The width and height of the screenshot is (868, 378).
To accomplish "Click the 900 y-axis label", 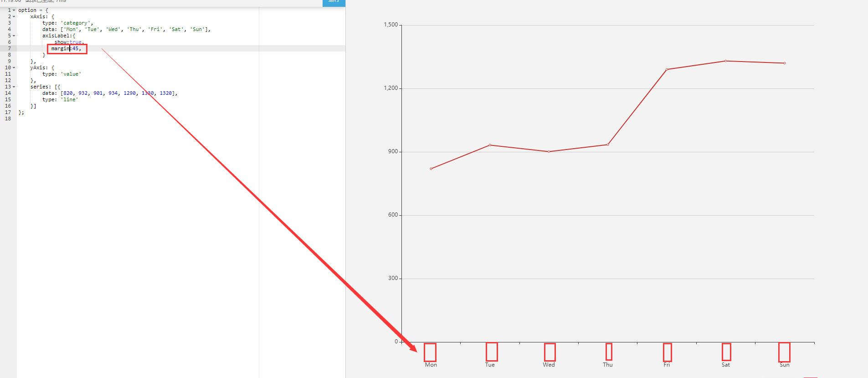I will coord(393,151).
